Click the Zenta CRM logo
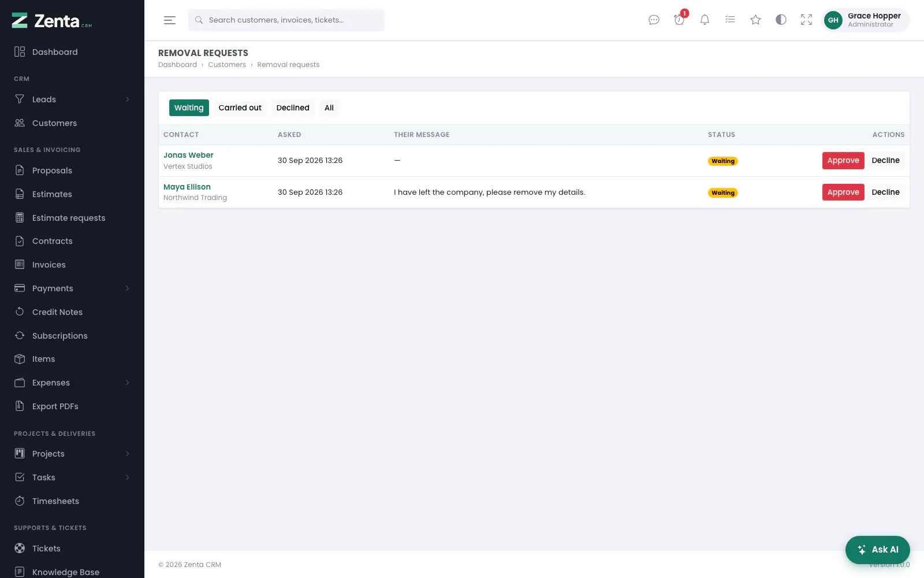The image size is (924, 578). click(52, 21)
